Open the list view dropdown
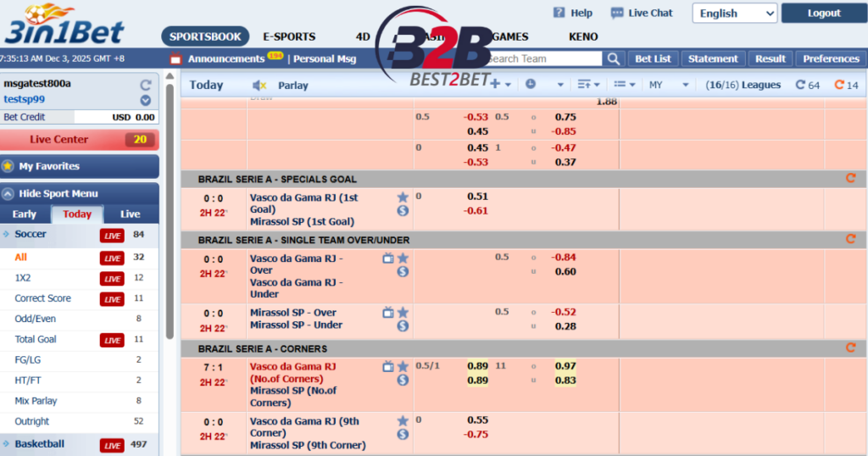This screenshot has width=868, height=456. pos(625,84)
